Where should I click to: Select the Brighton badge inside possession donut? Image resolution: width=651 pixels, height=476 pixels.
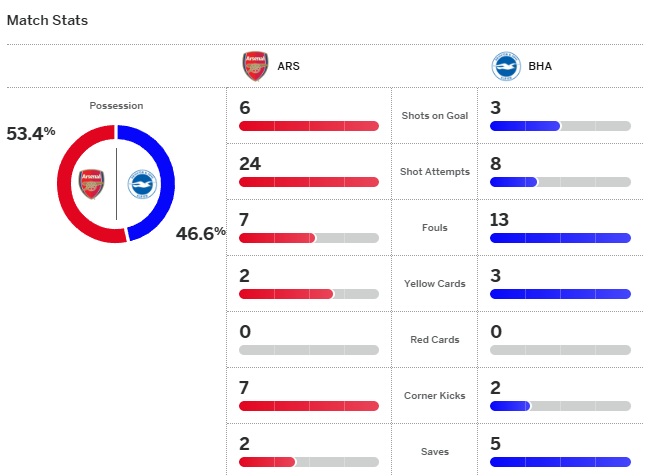(x=142, y=184)
